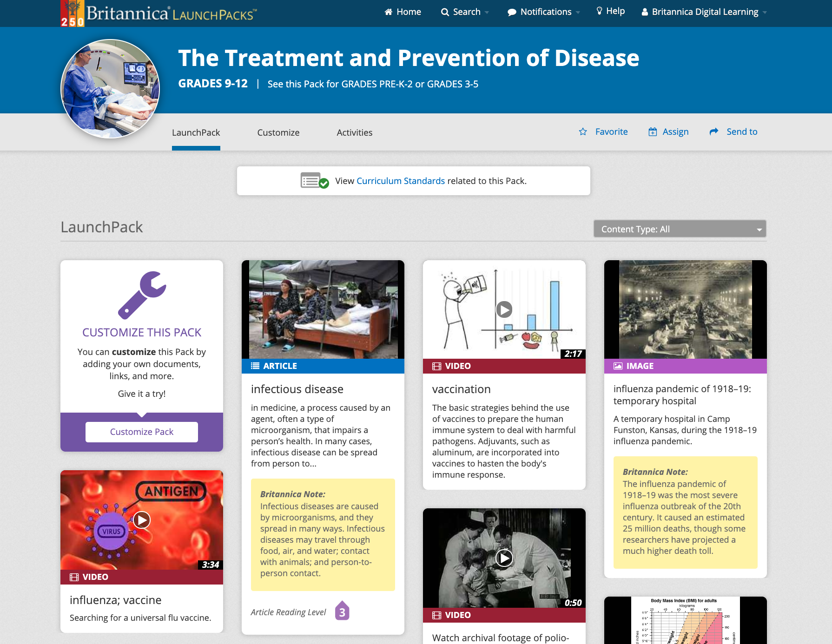
Task: Click the 3:34 duration label on influenza video
Action: point(211,565)
